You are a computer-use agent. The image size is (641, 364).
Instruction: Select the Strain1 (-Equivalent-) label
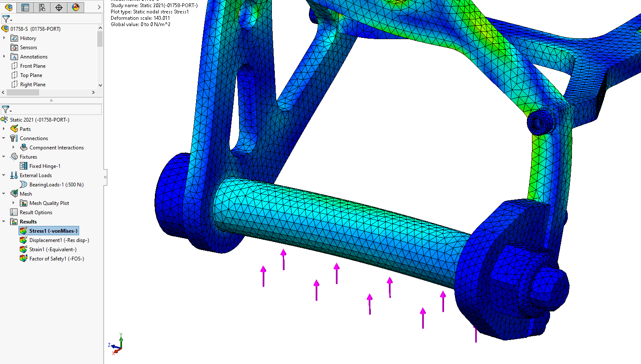point(53,250)
